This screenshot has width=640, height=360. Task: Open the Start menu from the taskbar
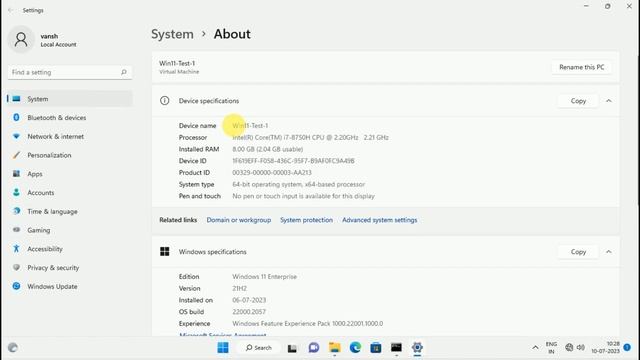[x=223, y=348]
